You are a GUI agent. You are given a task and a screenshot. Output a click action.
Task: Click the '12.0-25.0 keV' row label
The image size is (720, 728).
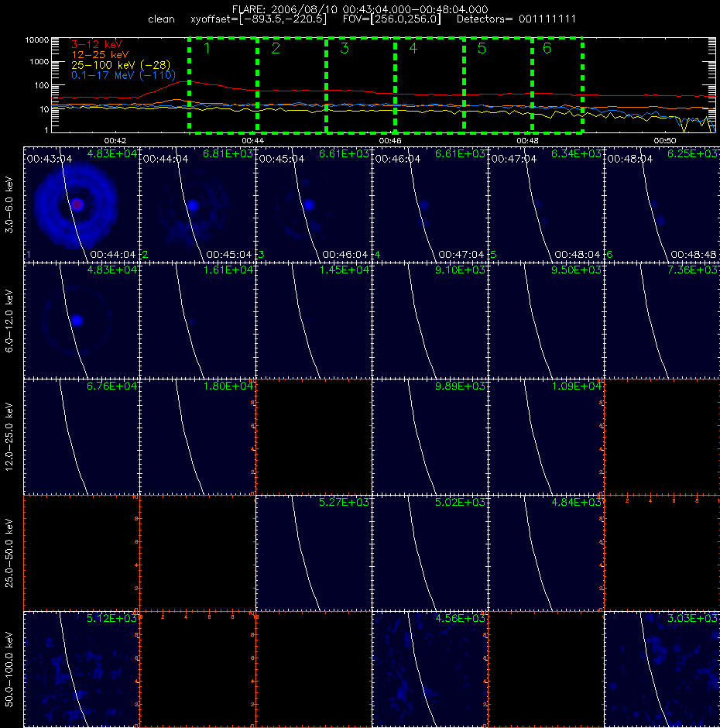coord(9,437)
